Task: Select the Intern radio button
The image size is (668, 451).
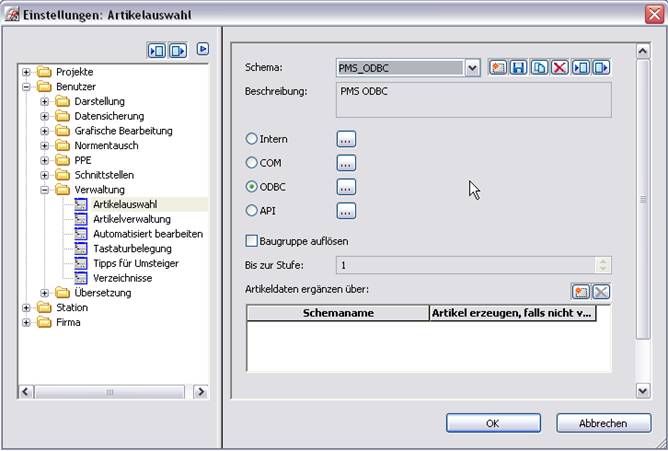Action: tap(252, 139)
